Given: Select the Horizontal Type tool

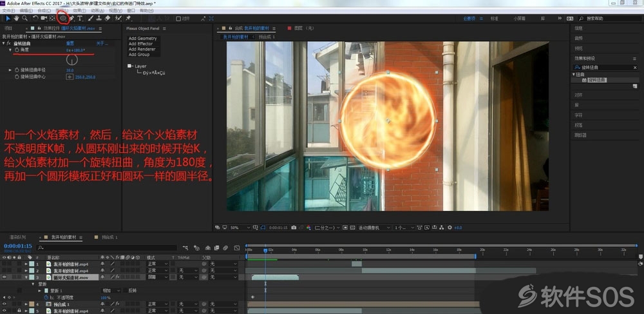Looking at the screenshot, I should pyautogui.click(x=80, y=18).
